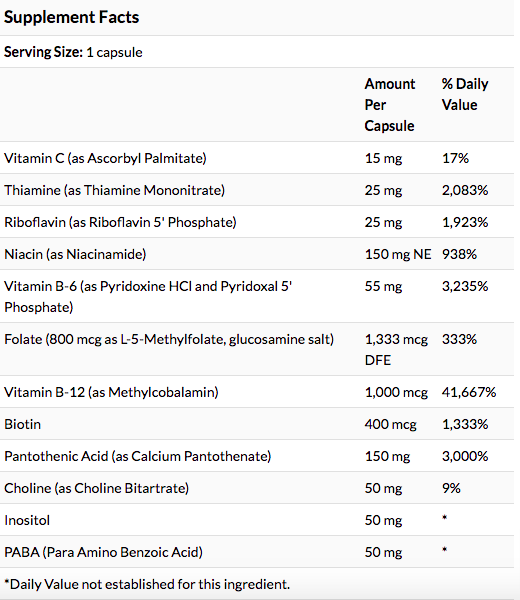This screenshot has width=520, height=600.
Task: Select the 1,333 mcg DFE folate amount
Action: click(x=396, y=349)
